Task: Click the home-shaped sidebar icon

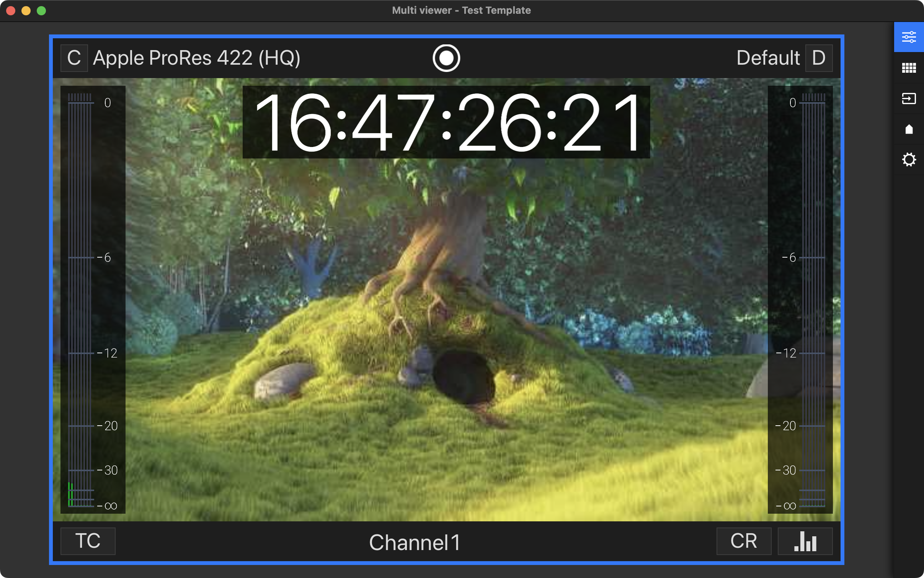Action: [909, 129]
